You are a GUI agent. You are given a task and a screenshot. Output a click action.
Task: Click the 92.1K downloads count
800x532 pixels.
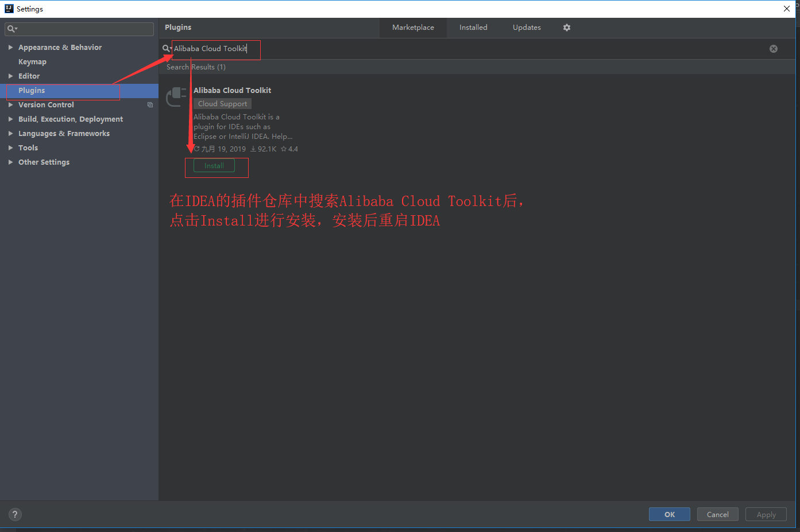point(263,149)
